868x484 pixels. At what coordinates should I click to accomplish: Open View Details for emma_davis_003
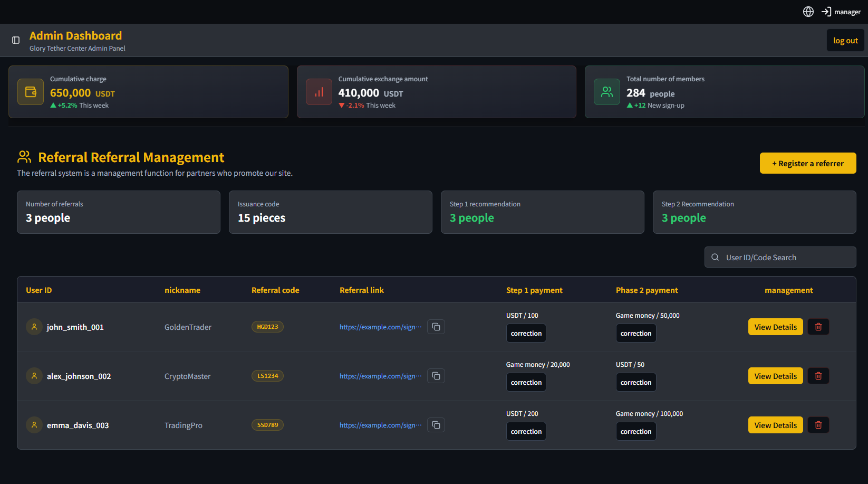tap(775, 425)
